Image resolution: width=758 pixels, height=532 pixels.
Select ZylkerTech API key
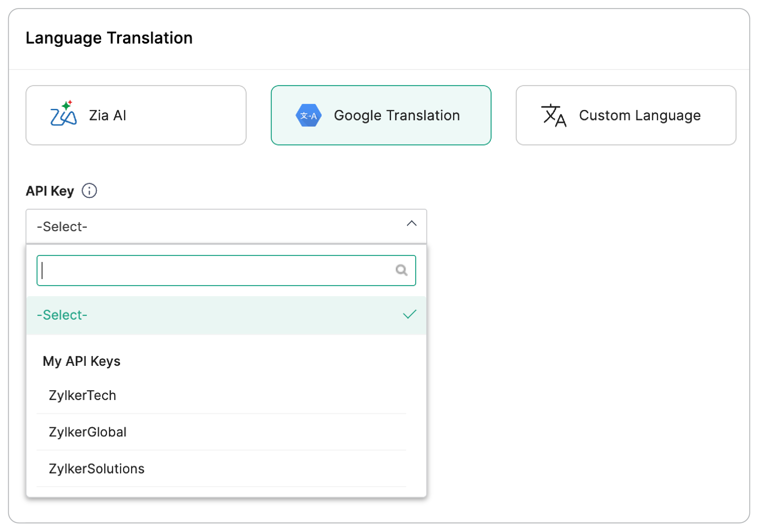coord(221,396)
